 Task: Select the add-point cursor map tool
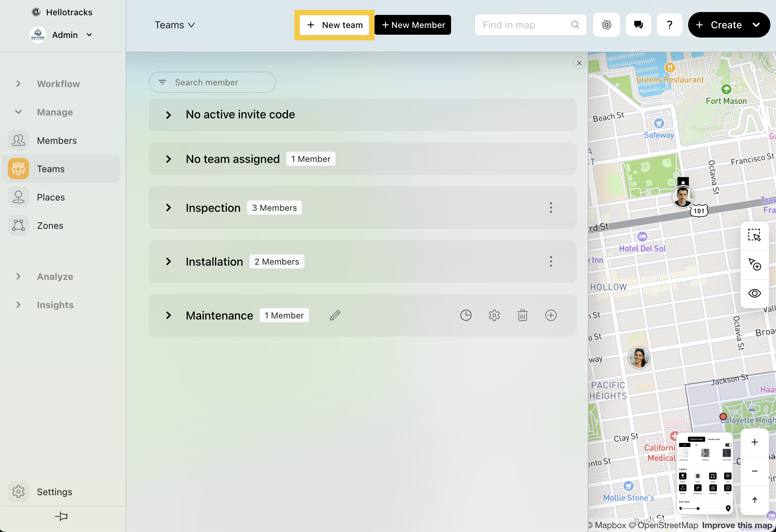point(754,264)
